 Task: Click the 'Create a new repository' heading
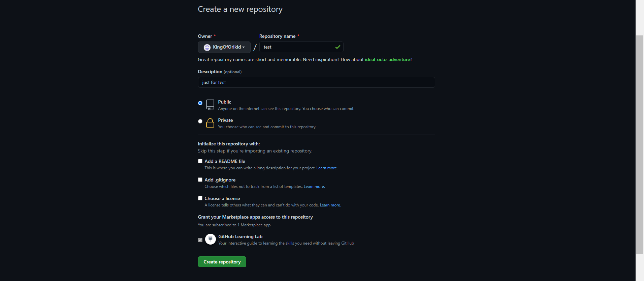240,9
